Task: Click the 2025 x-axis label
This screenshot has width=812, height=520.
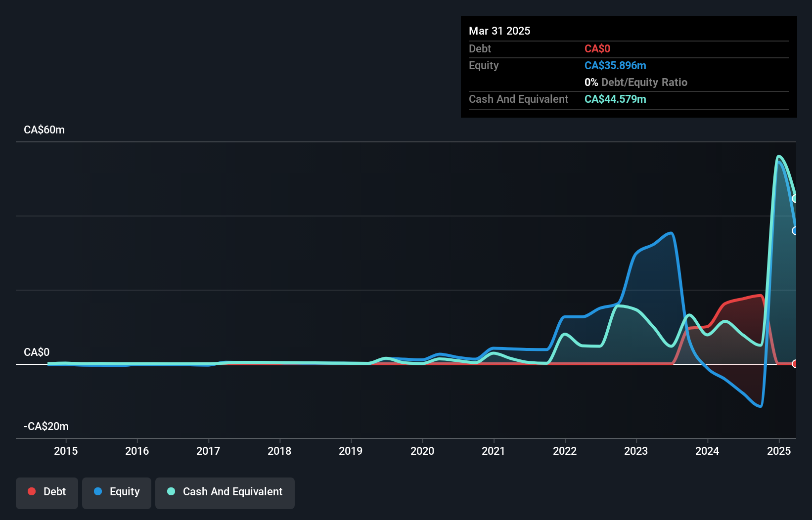Action: pyautogui.click(x=779, y=451)
